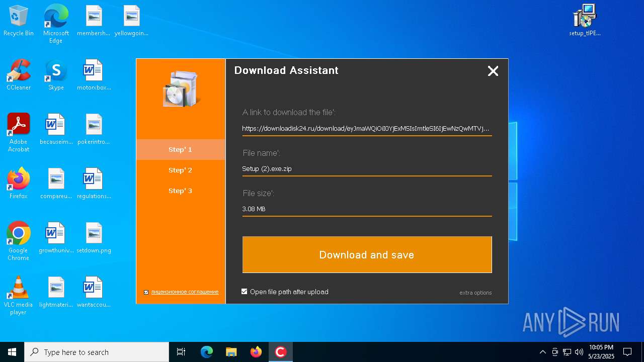Screen dimensions: 644x362
Task: Click the File name field Setup (2).exe.zip
Action: click(367, 169)
